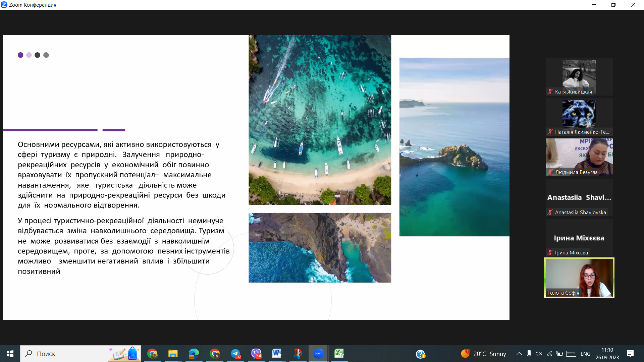The image size is (644, 362).
Task: Toggle the system tray microphone icon
Action: [x=529, y=354]
